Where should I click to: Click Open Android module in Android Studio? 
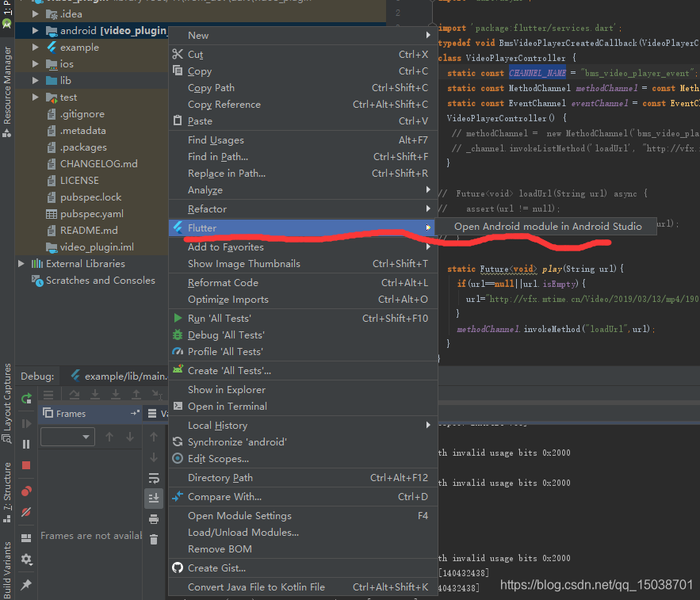pos(547,227)
